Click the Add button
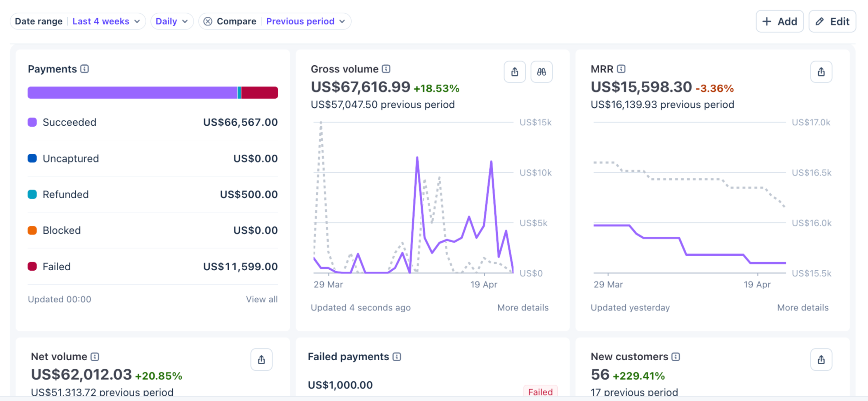This screenshot has width=868, height=401. pos(780,21)
